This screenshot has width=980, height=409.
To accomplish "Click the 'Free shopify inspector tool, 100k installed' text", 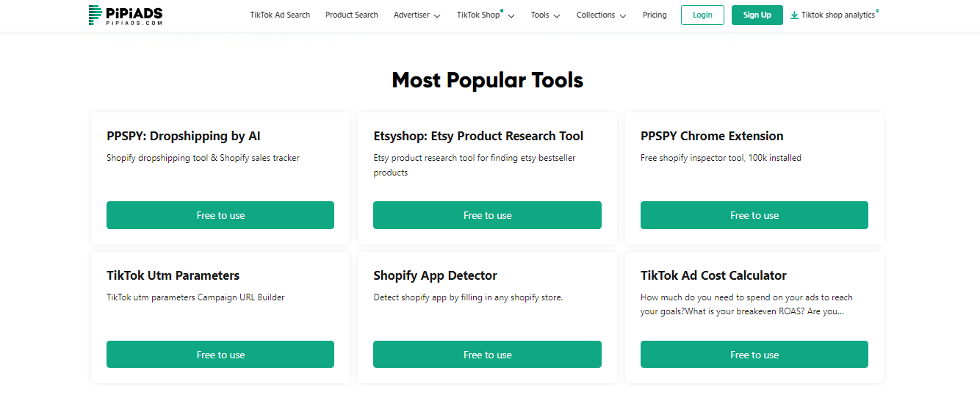I will 721,158.
